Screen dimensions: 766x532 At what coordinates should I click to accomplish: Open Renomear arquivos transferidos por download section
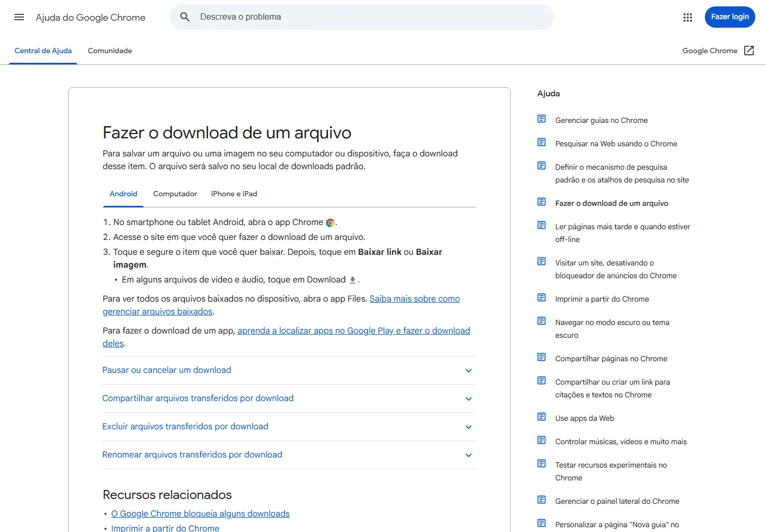289,455
